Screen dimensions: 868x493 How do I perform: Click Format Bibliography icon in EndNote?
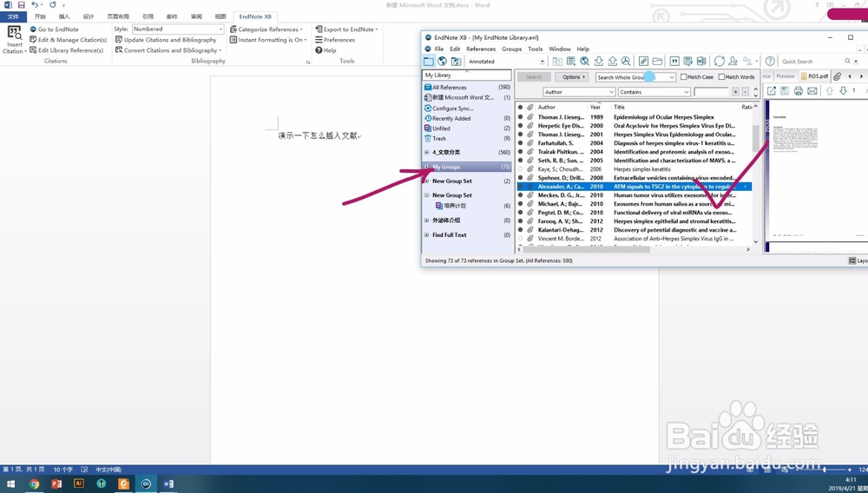[x=687, y=62]
